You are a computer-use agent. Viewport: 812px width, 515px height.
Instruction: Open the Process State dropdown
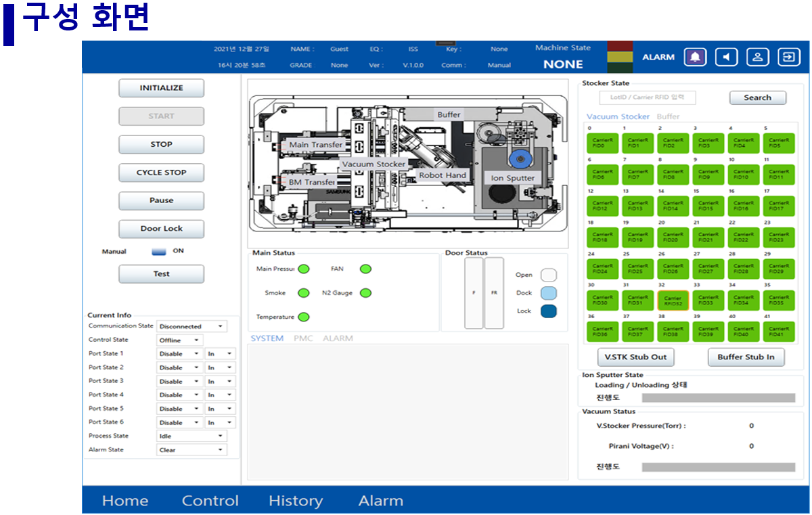(191, 436)
